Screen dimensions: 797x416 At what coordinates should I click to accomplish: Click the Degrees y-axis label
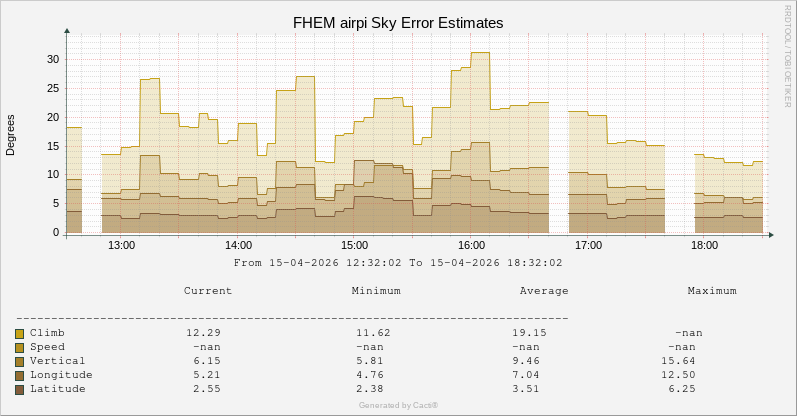(x=11, y=134)
